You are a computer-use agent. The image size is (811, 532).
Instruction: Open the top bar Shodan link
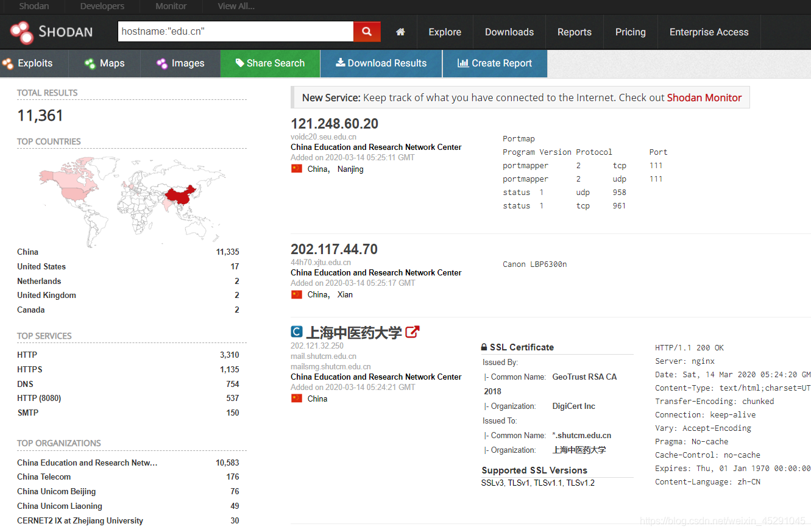click(x=34, y=6)
